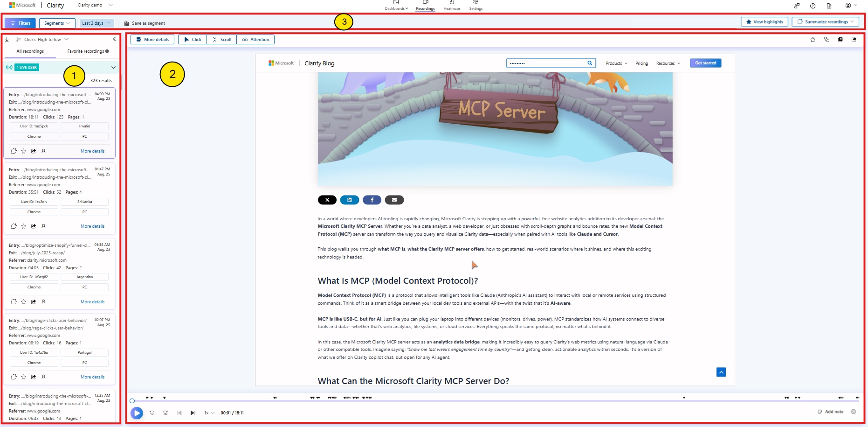This screenshot has width=868, height=427.
Task: Expand the Clarity demo project switcher
Action: click(x=95, y=5)
